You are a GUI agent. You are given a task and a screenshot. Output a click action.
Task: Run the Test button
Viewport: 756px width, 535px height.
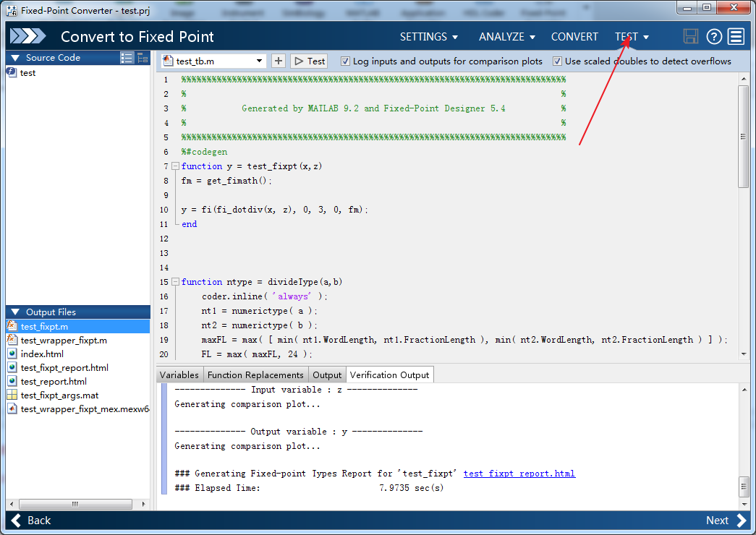click(309, 61)
